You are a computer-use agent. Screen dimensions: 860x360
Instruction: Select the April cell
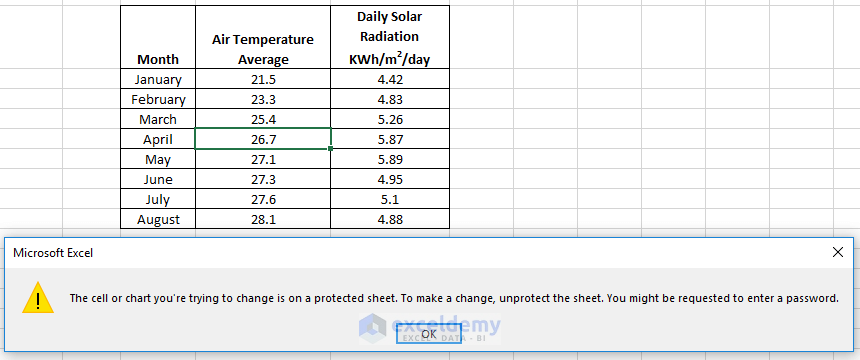coord(158,139)
